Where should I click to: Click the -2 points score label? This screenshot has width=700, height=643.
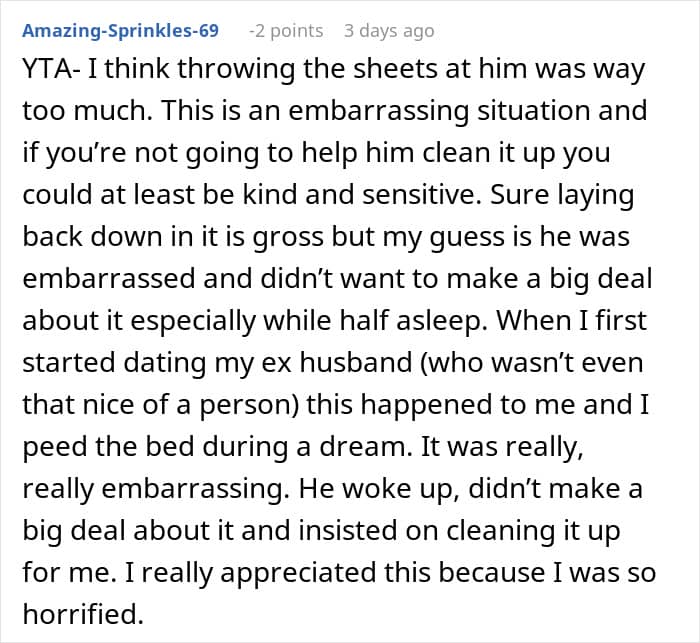pyautogui.click(x=286, y=31)
